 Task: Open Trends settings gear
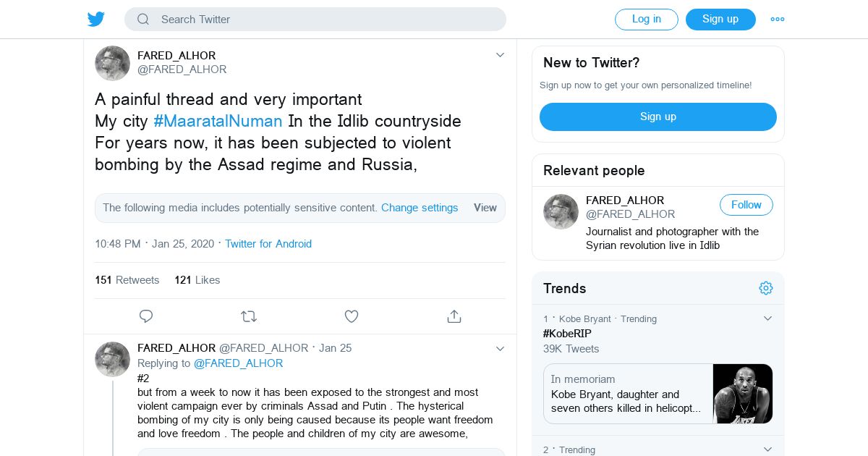pyautogui.click(x=766, y=288)
